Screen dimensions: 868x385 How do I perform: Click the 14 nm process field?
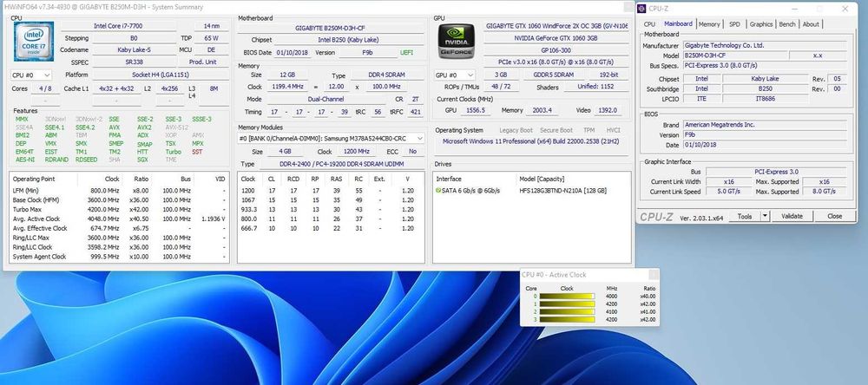click(212, 26)
